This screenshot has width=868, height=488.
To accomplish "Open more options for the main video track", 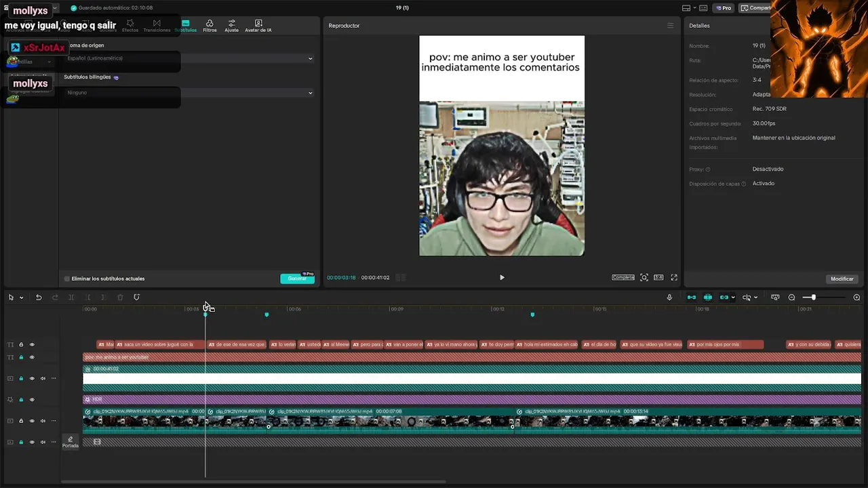I will (x=54, y=421).
